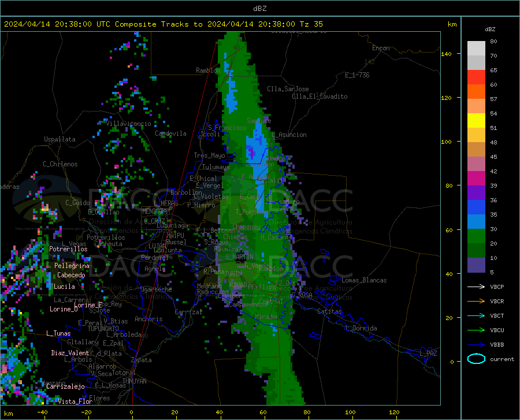Click the Lorine_O map label

coord(64,309)
